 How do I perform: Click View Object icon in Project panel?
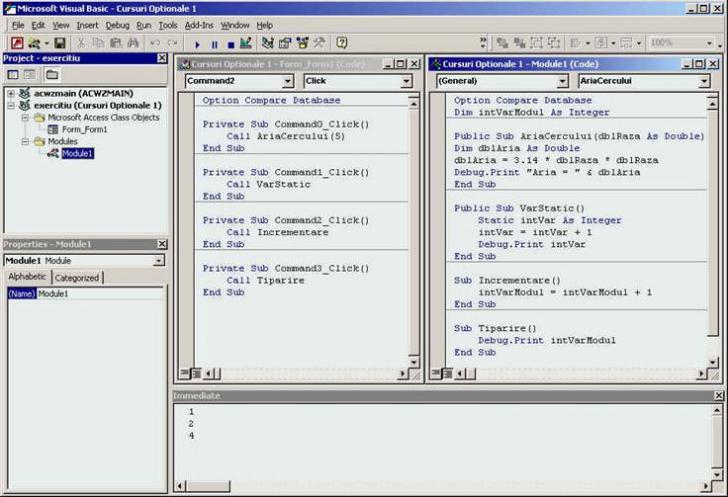[30, 74]
